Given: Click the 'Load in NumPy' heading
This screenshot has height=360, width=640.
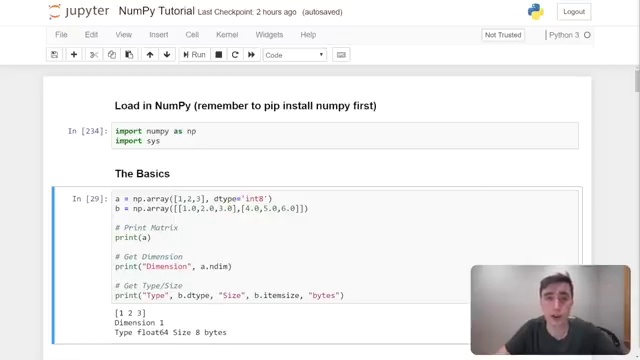Looking at the screenshot, I should (x=245, y=106).
